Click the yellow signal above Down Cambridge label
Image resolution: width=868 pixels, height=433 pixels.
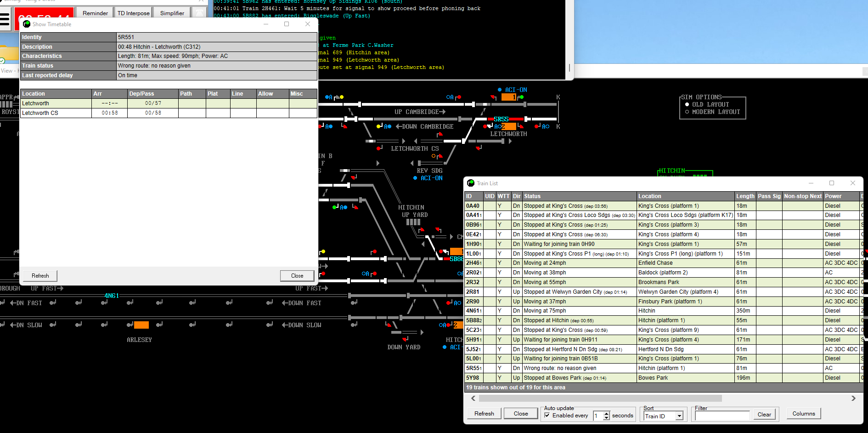point(378,126)
